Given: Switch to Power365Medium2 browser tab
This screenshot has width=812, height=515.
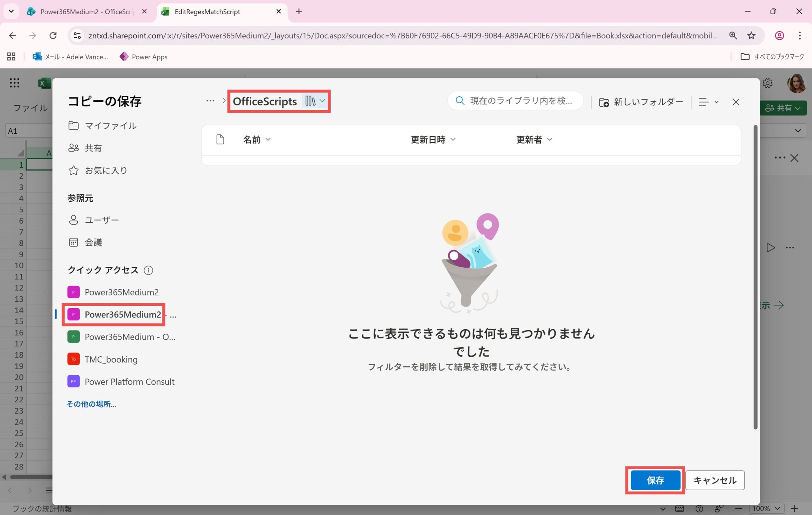Looking at the screenshot, I should tap(86, 11).
